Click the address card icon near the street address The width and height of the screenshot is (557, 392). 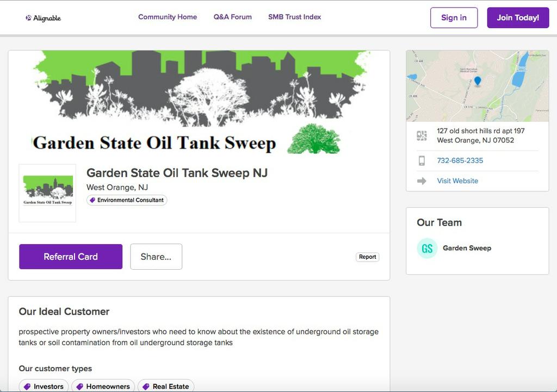click(x=422, y=135)
